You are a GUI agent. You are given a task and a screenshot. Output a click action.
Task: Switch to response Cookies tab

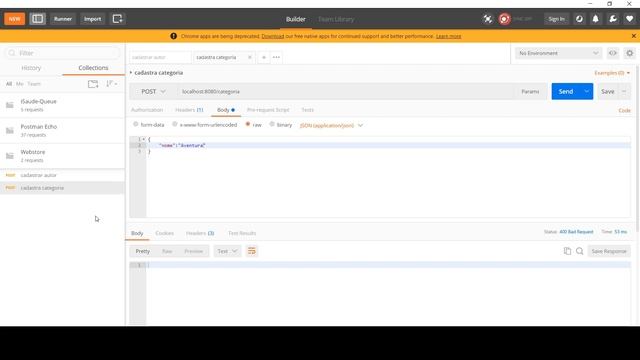164,233
